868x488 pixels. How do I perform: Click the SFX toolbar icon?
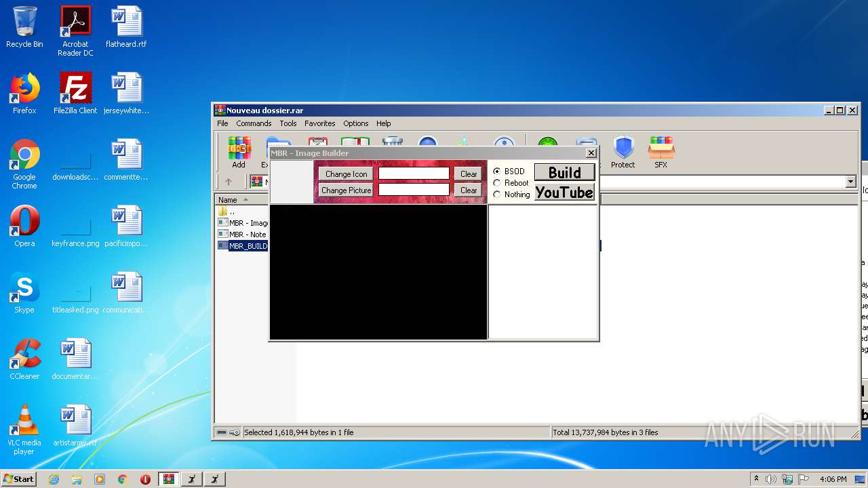pos(660,152)
